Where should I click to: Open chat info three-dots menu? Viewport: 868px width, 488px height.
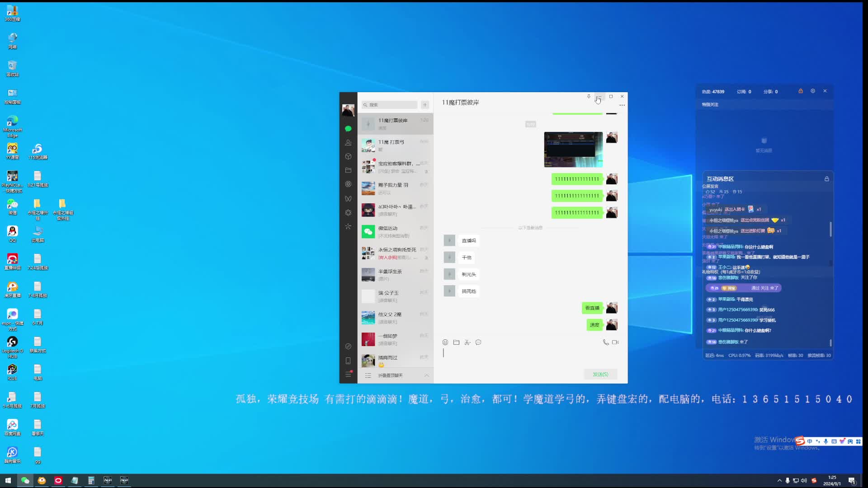pos(622,105)
